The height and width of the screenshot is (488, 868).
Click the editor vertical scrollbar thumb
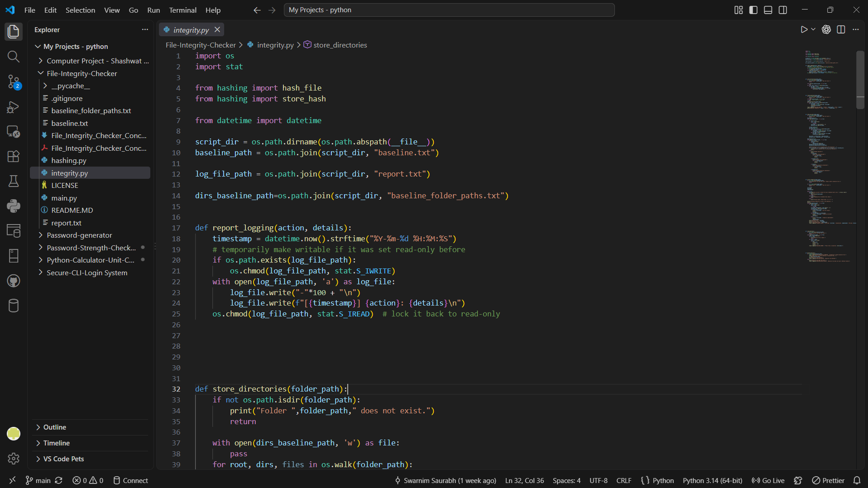[860, 80]
